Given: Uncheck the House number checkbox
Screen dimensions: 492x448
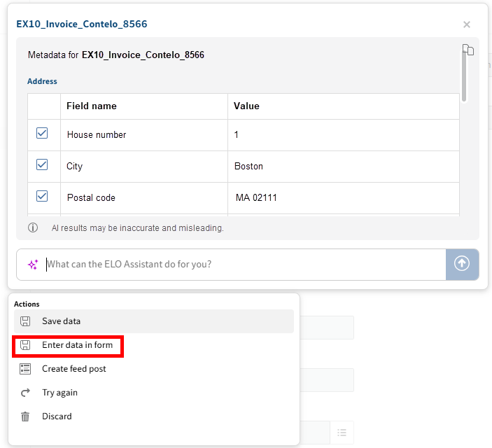Looking at the screenshot, I should 42,133.
